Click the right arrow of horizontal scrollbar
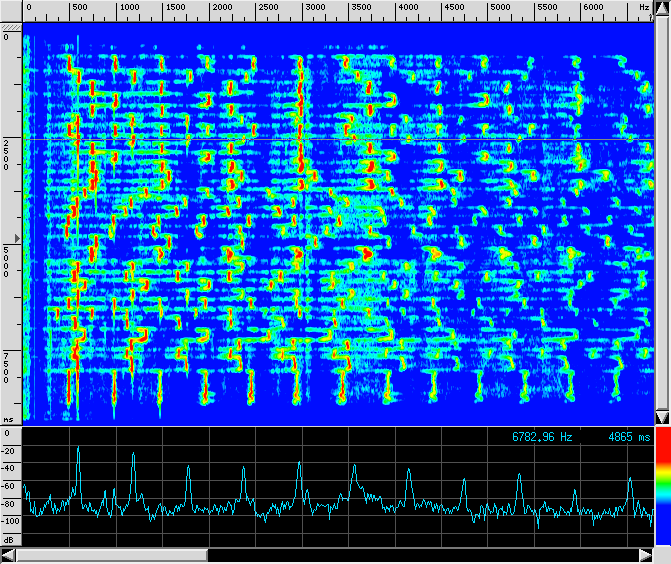Image resolution: width=671 pixels, height=564 pixels. click(645, 555)
